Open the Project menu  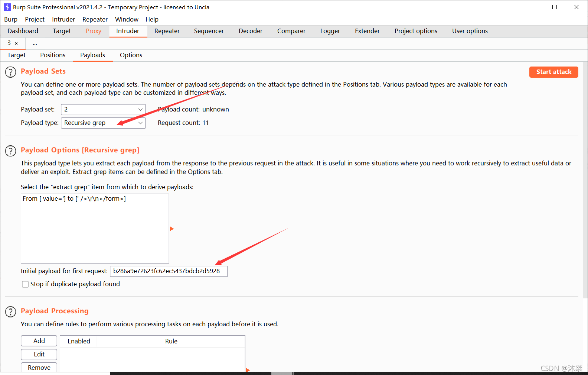pyautogui.click(x=35, y=19)
